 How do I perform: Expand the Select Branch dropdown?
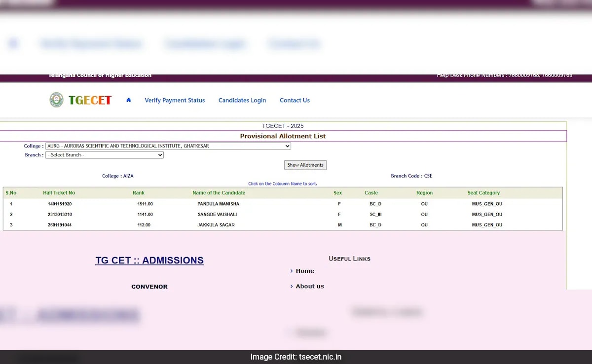(104, 155)
